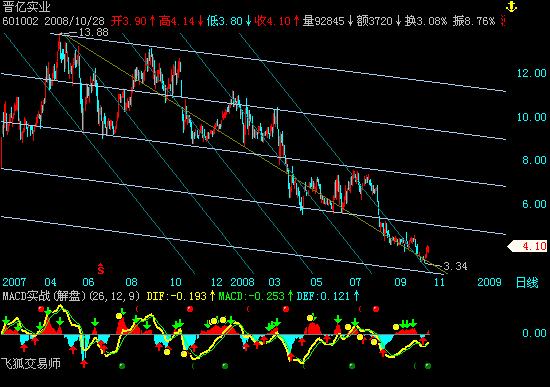This screenshot has height=387, width=550.
Task: Click the 06 month label on time axis
Action: pyautogui.click(x=88, y=282)
